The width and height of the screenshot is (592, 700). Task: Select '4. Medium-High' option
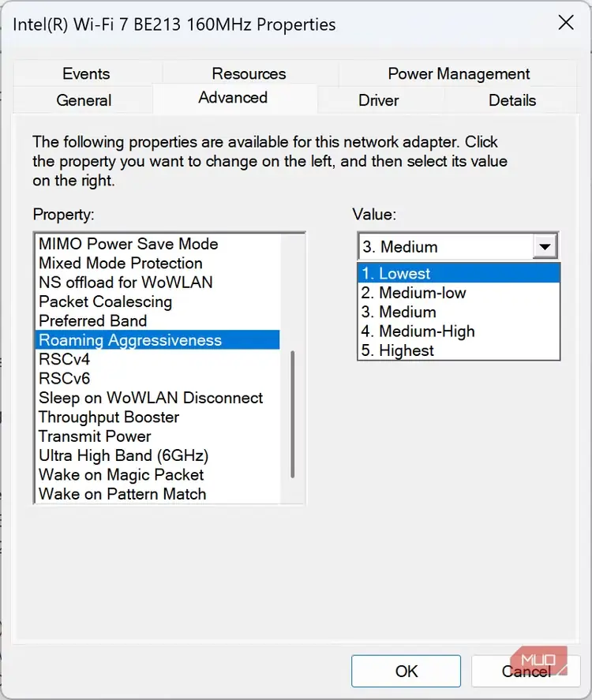click(459, 331)
